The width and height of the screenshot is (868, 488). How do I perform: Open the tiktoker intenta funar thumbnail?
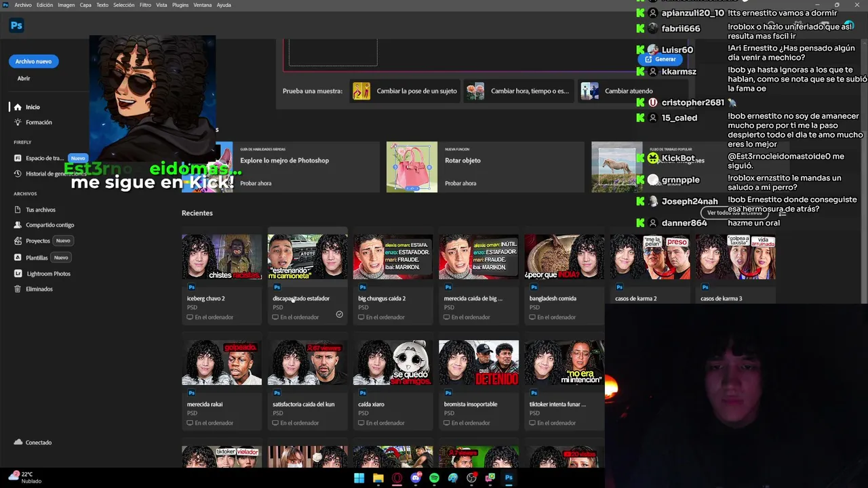(564, 363)
